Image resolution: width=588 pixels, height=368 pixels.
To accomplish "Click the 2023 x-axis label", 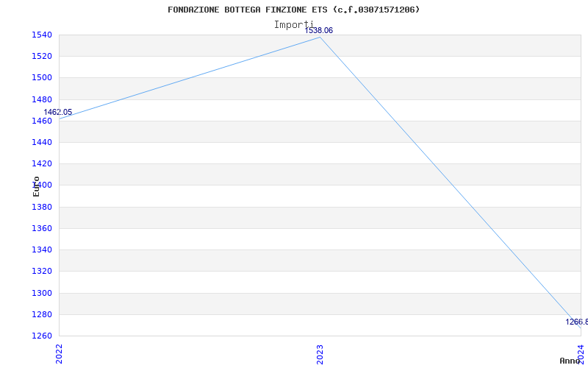I will [320, 354].
